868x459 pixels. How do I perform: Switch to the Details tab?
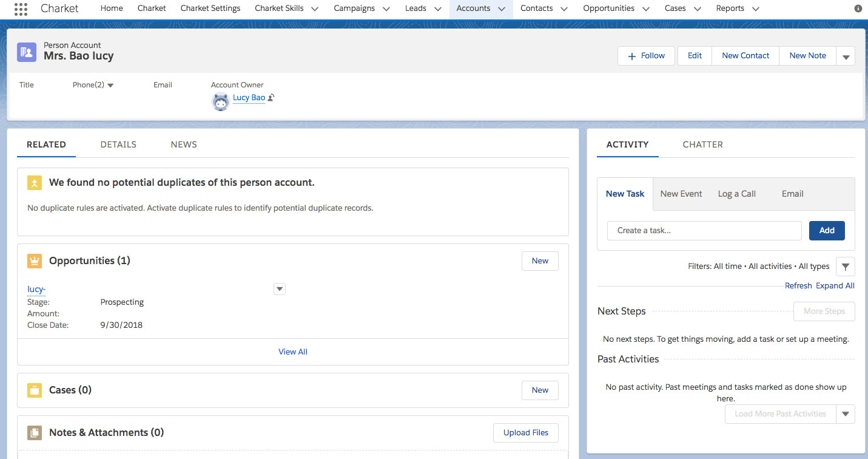[x=118, y=144]
